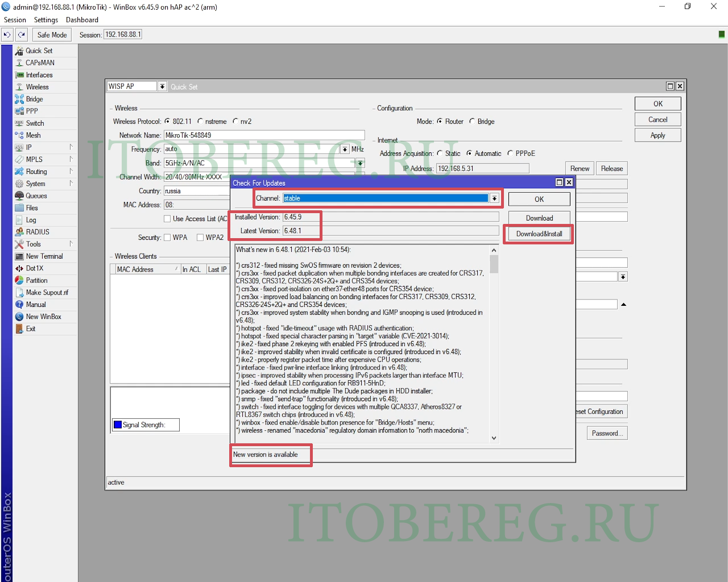Select the nstreme wireless protocol radio
This screenshot has width=728, height=582.
[x=200, y=122]
